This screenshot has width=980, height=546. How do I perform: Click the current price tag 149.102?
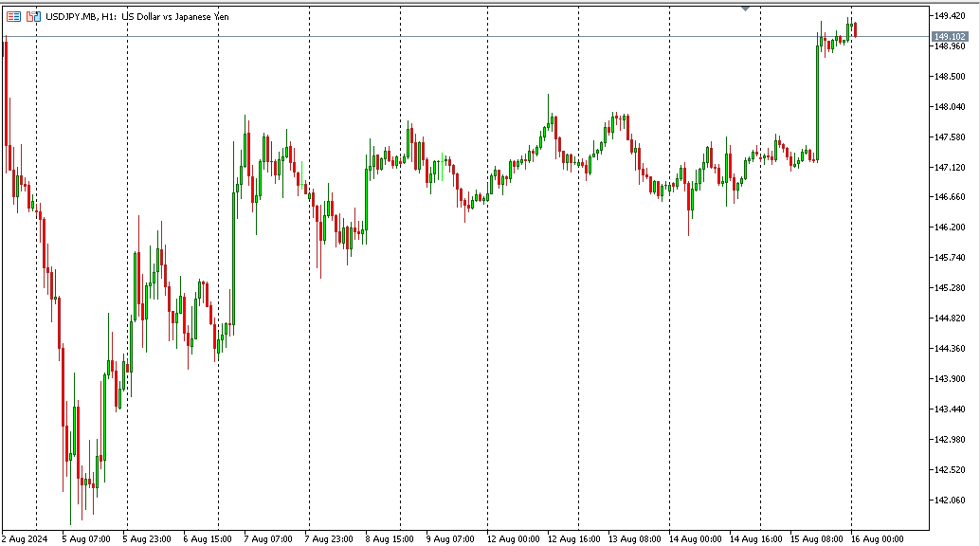[950, 37]
